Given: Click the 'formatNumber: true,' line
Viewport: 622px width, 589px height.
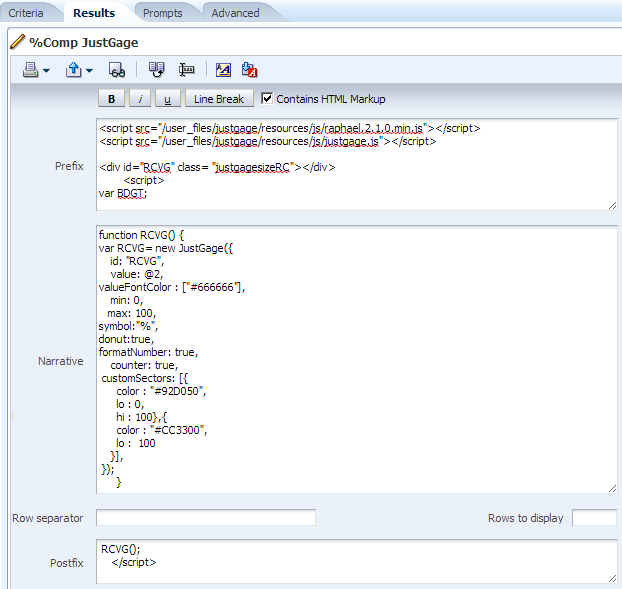Looking at the screenshot, I should (x=148, y=352).
